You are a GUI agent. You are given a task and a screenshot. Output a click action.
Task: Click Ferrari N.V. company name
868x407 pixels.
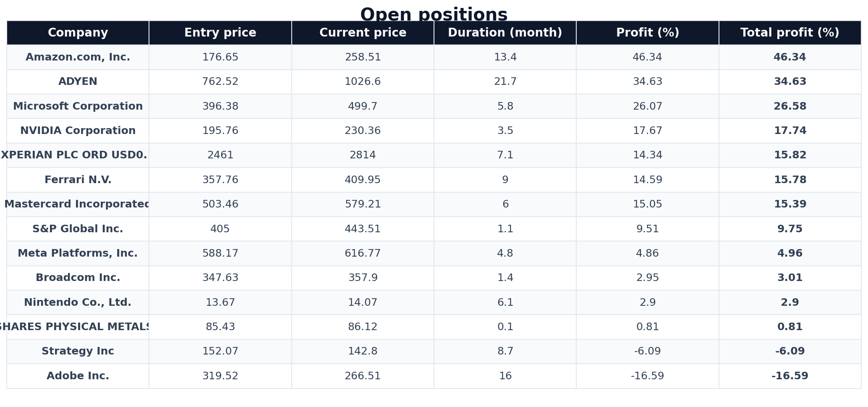[x=78, y=180]
